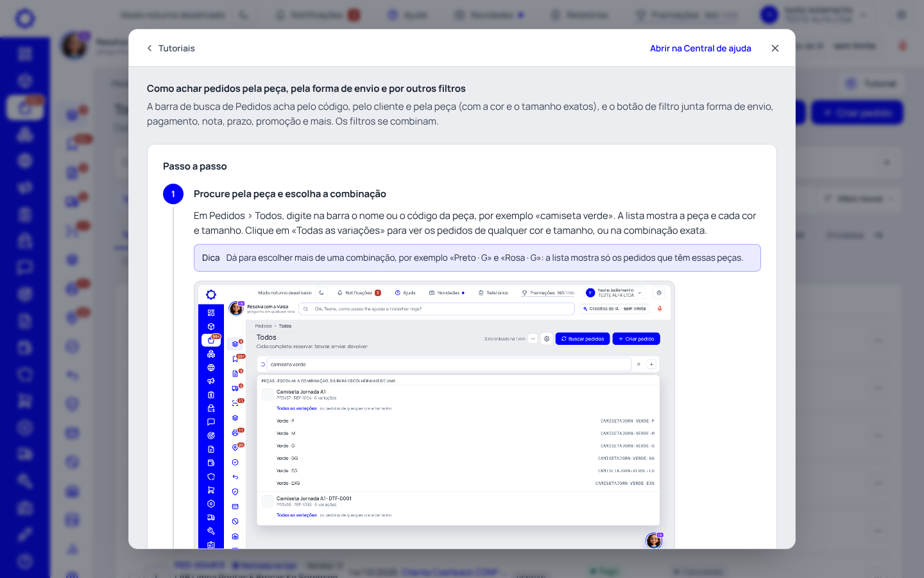Close the tutorial dialog
The width and height of the screenshot is (924, 578).
pos(775,48)
